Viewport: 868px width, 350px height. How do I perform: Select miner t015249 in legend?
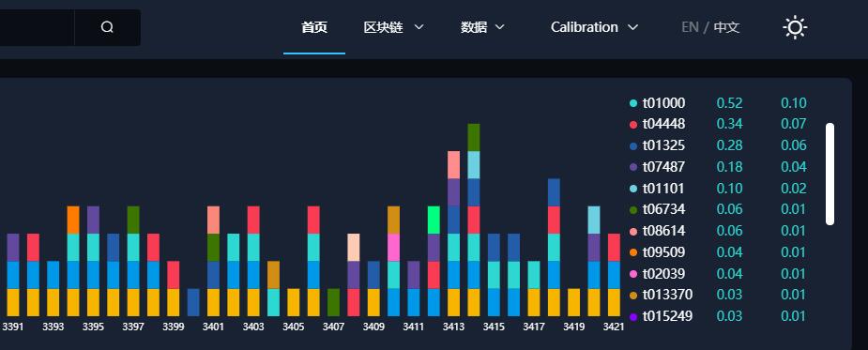(x=667, y=316)
